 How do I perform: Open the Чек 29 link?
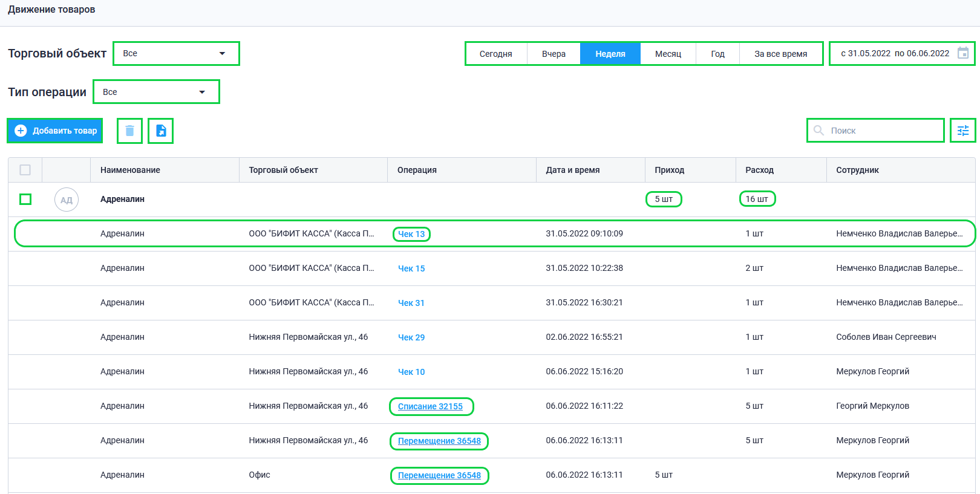(x=411, y=337)
